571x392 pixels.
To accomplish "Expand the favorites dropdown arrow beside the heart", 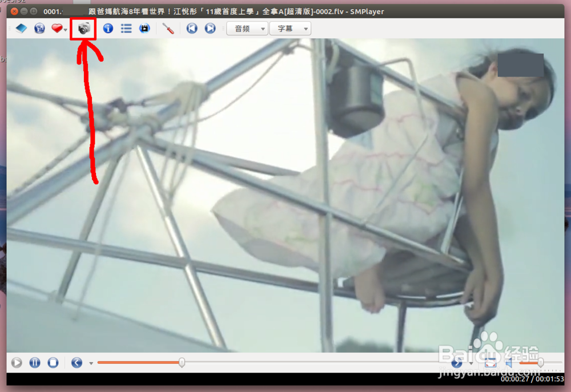I will 66,30.
